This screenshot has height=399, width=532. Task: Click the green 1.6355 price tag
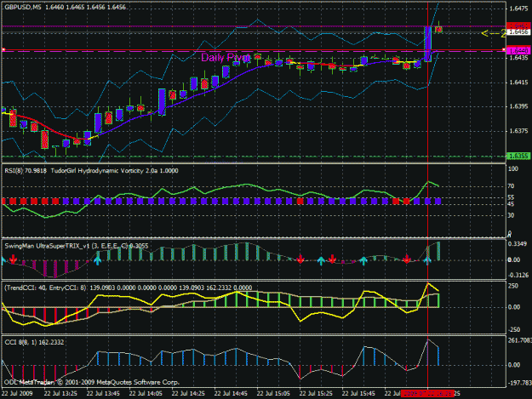point(518,157)
